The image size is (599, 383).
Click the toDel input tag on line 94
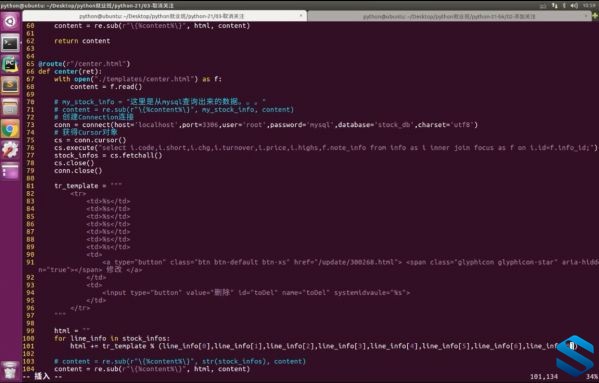[256, 293]
